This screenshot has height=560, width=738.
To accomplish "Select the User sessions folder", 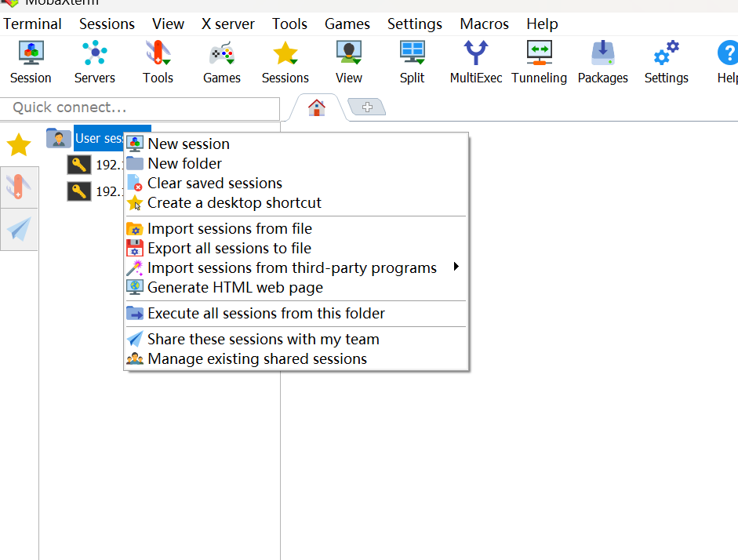I will pos(99,138).
